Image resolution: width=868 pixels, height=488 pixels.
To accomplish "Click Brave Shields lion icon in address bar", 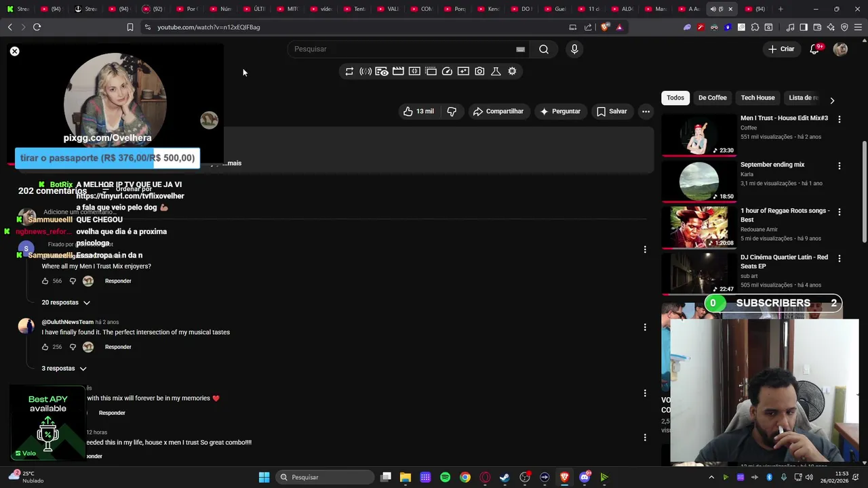I will (x=605, y=27).
